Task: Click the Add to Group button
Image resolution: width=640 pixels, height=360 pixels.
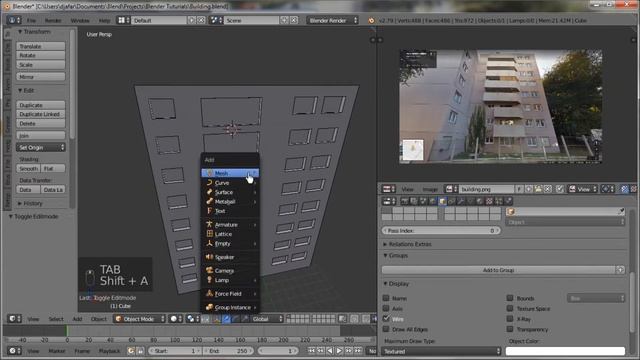Action: coord(498,270)
